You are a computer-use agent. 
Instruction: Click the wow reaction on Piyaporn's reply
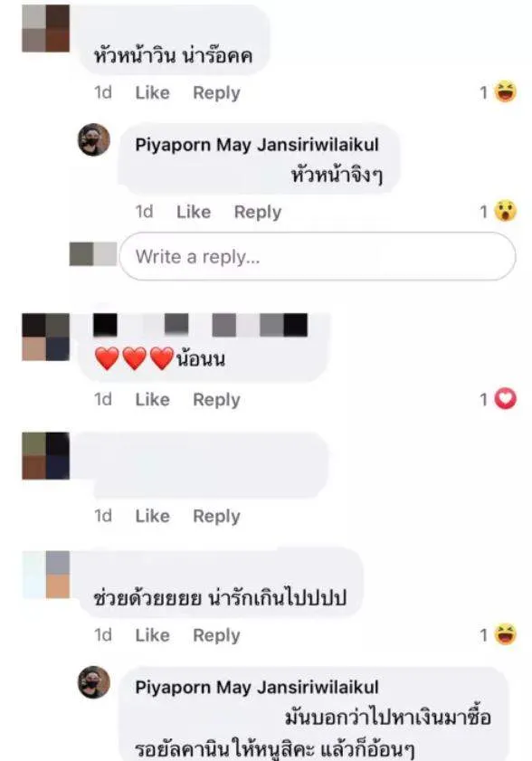(x=505, y=211)
